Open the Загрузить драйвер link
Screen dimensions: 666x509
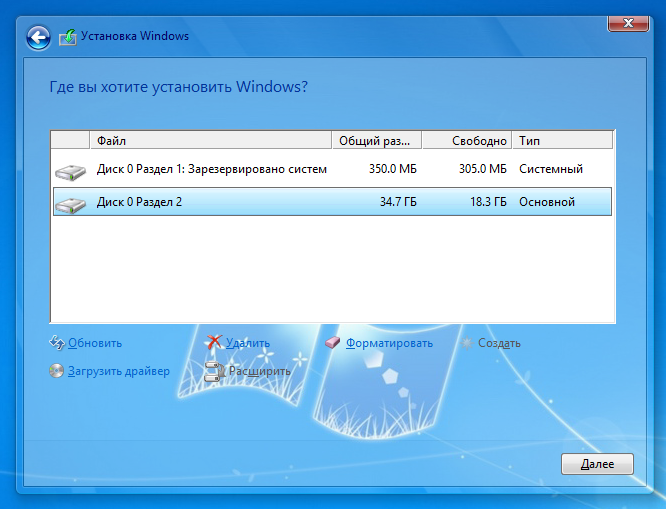(118, 371)
